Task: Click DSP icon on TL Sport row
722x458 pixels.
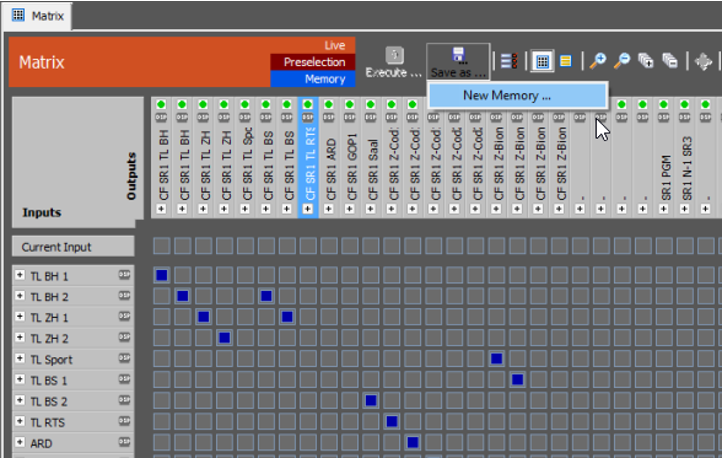Action: pos(124,358)
